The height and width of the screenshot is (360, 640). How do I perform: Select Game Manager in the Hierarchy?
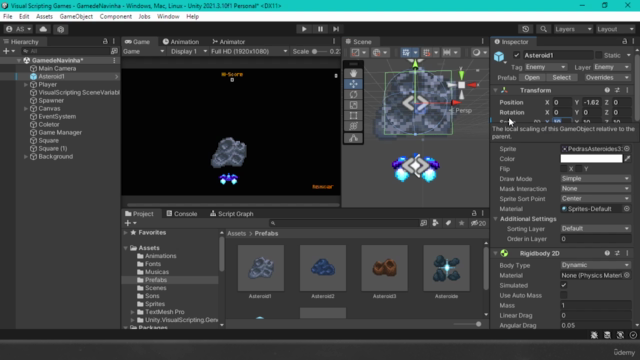60,133
